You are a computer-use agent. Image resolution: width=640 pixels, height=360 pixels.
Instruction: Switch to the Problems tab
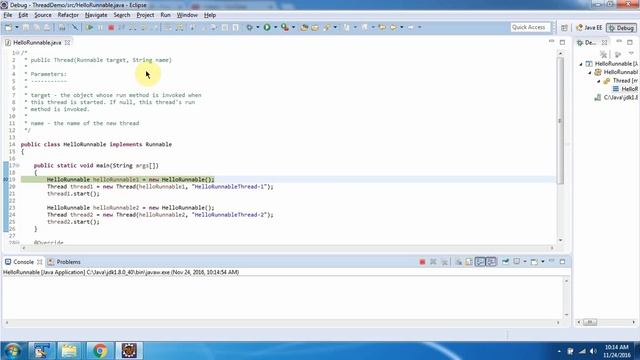point(64,262)
